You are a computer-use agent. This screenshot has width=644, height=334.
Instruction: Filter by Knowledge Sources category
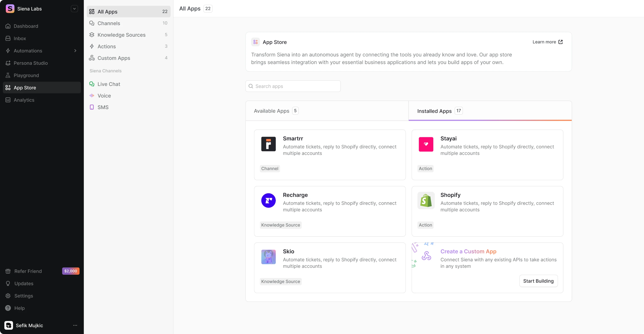[x=121, y=35]
